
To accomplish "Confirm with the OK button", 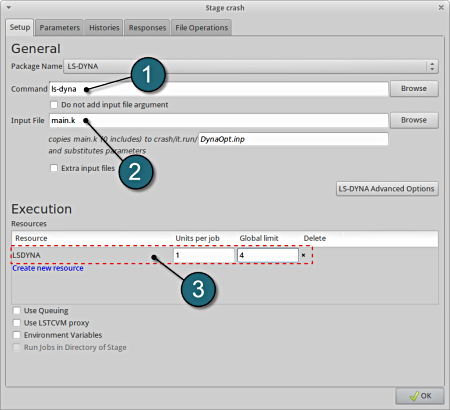I will tap(420, 396).
